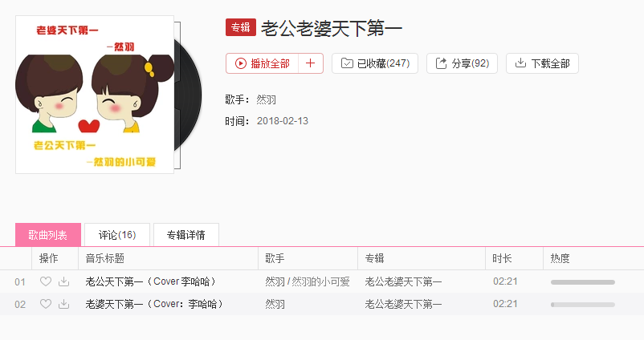Click 然羽的小可爱 artist in track 01

[x=320, y=281]
